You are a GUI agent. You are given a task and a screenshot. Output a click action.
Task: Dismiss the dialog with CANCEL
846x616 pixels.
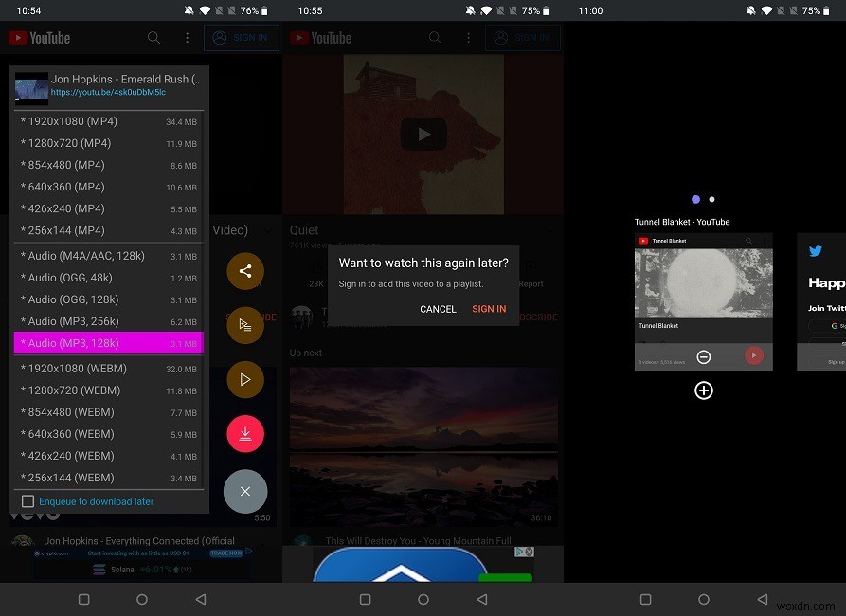pos(438,308)
